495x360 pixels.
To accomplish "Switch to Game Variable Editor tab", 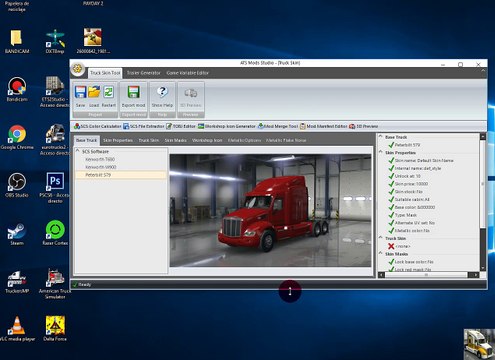I will pyautogui.click(x=187, y=73).
